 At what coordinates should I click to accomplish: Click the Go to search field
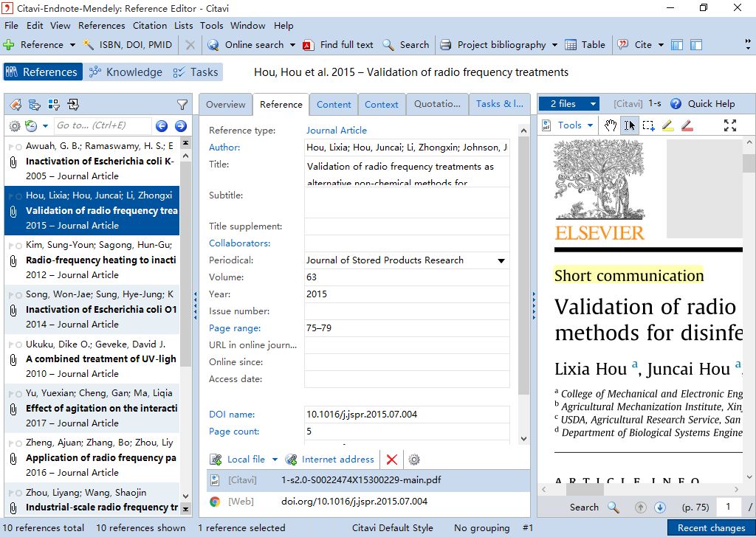pos(102,126)
